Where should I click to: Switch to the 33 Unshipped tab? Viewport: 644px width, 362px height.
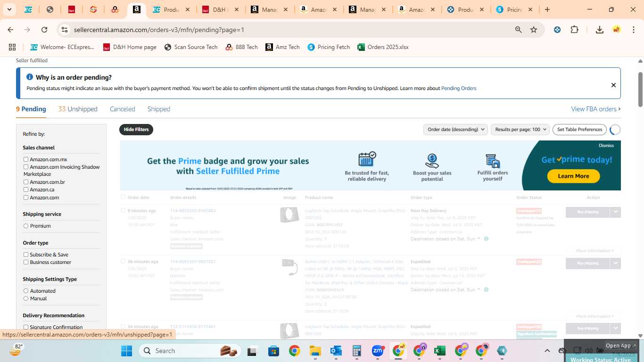(78, 109)
